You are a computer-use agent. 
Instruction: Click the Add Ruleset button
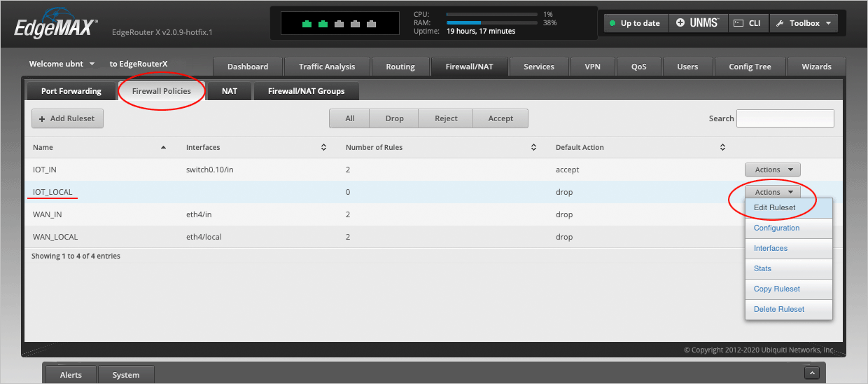[67, 118]
